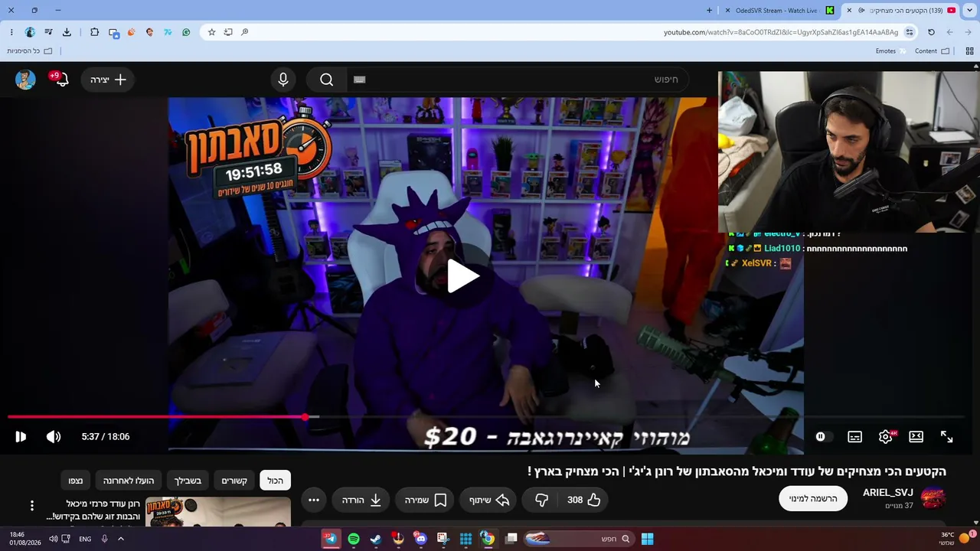Open Chrome's three-dot menu
The width and height of the screenshot is (980, 551).
(11, 32)
